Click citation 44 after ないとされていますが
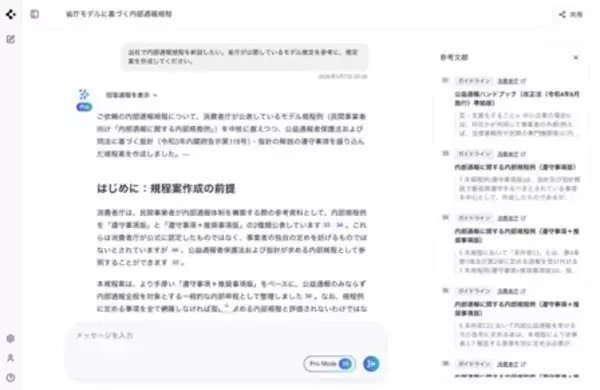 coord(175,250)
